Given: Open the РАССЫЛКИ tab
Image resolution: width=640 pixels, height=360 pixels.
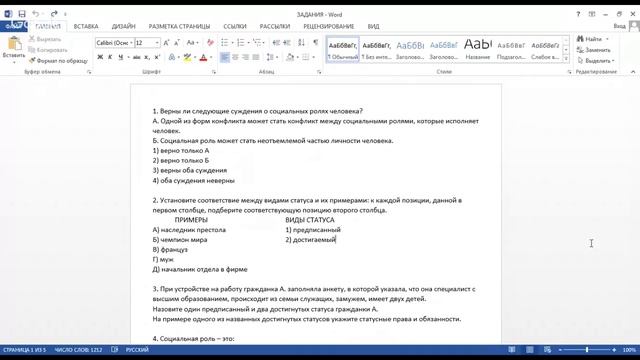Looking at the screenshot, I should (275, 26).
